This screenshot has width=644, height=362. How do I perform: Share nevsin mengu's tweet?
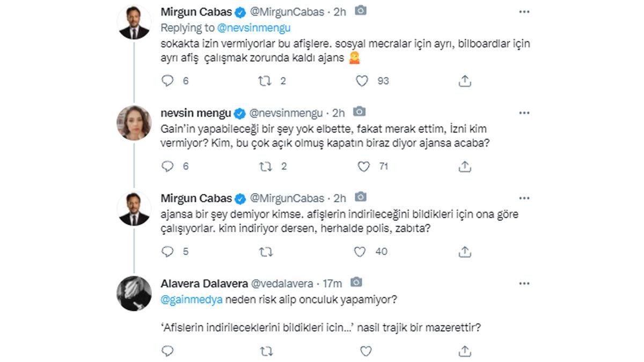[x=464, y=167]
